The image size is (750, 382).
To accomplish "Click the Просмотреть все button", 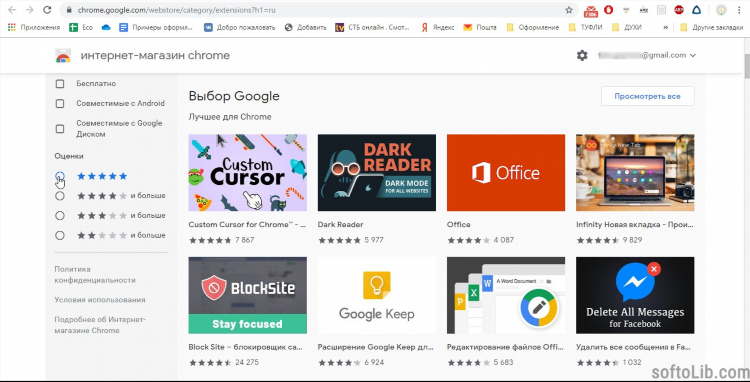I will pos(647,96).
